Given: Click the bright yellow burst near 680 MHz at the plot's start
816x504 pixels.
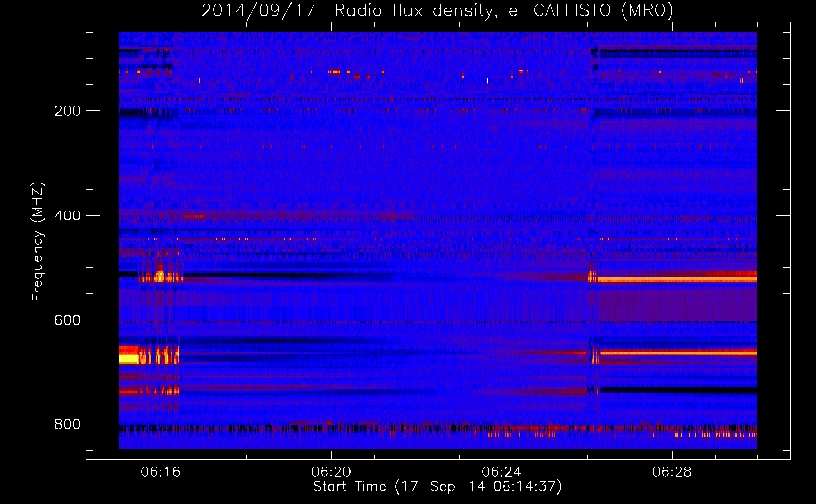Looking at the screenshot, I should pos(128,359).
